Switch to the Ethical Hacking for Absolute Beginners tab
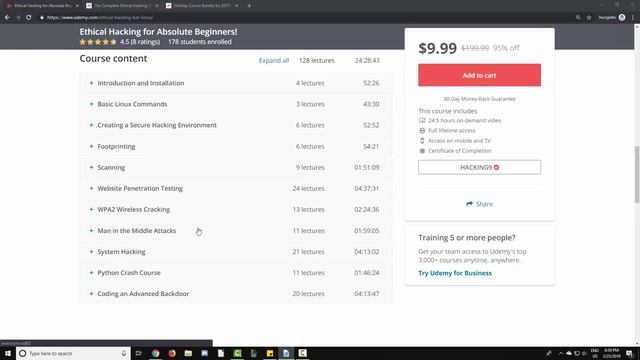640x360 pixels. tap(41, 6)
